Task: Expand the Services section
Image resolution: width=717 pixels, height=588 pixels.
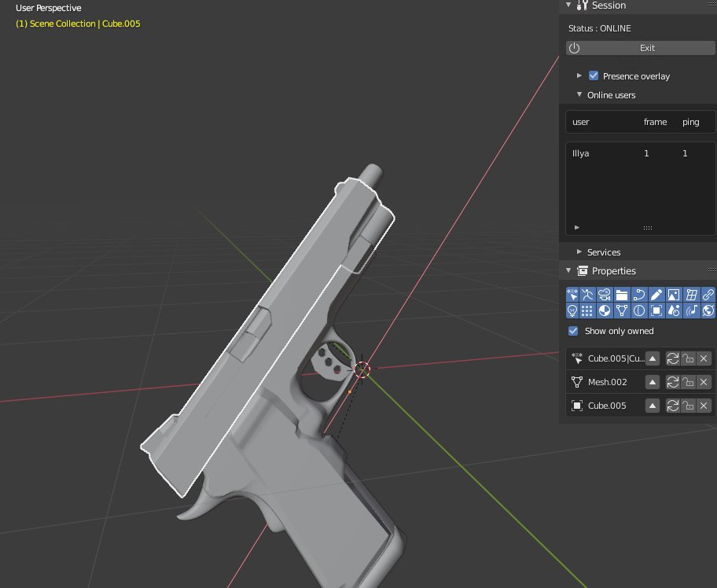Action: (579, 252)
